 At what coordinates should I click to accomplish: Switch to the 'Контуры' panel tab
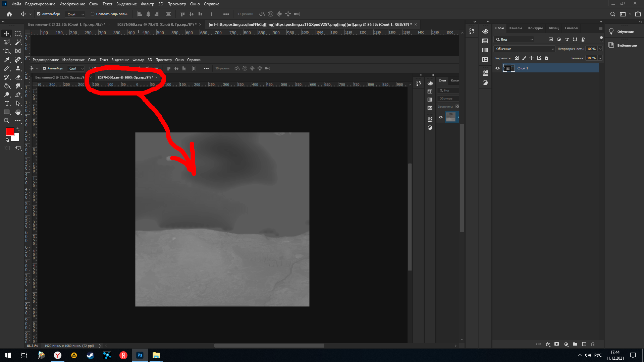tap(535, 28)
